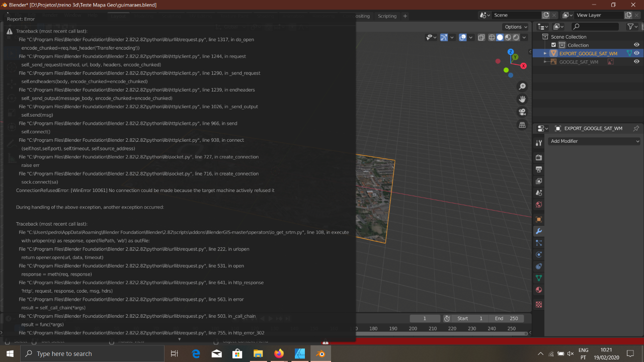Switch to the Scripting tab
The image size is (644, 362).
tap(386, 16)
